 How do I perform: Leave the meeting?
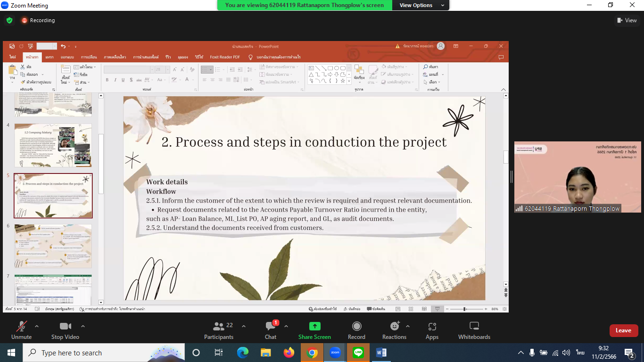tap(623, 330)
